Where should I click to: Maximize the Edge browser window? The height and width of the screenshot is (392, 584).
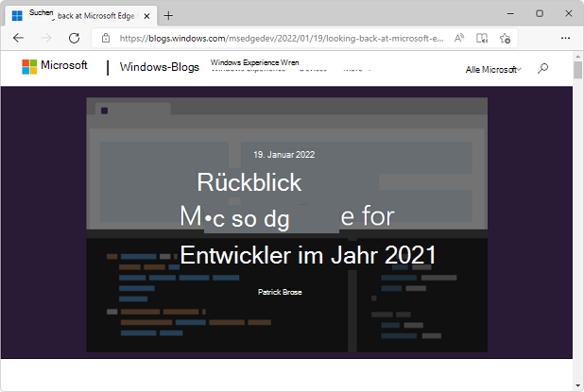(540, 14)
